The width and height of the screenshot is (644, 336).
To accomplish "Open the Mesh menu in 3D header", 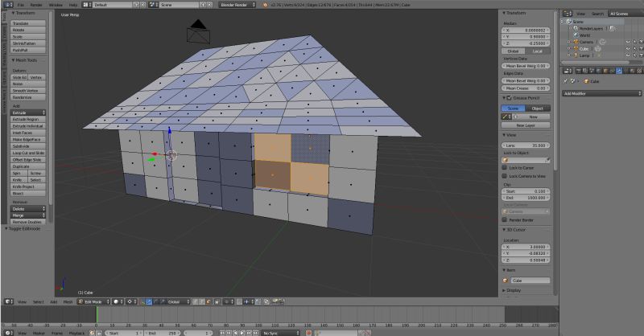I will click(x=68, y=302).
